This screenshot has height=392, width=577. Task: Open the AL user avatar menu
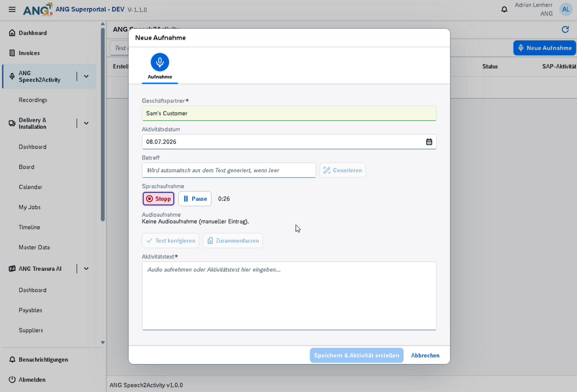(x=566, y=9)
